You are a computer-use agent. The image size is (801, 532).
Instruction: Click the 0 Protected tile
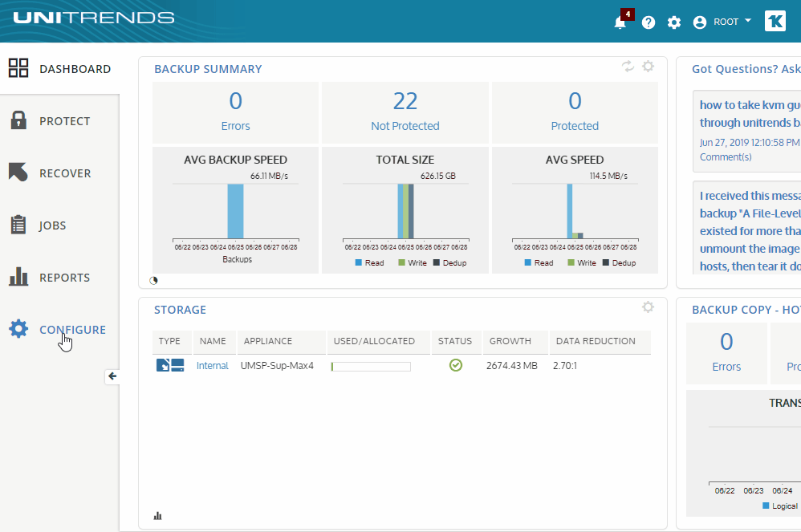[x=575, y=112]
